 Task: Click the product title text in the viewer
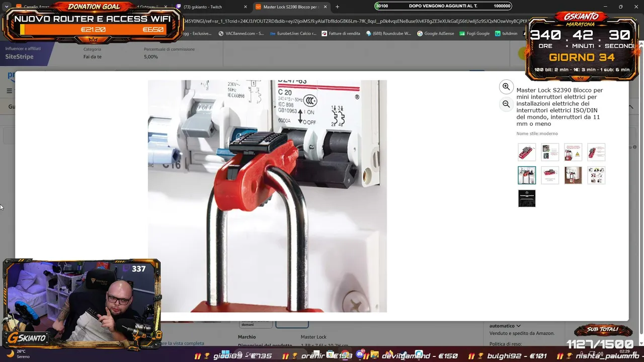[x=559, y=107]
